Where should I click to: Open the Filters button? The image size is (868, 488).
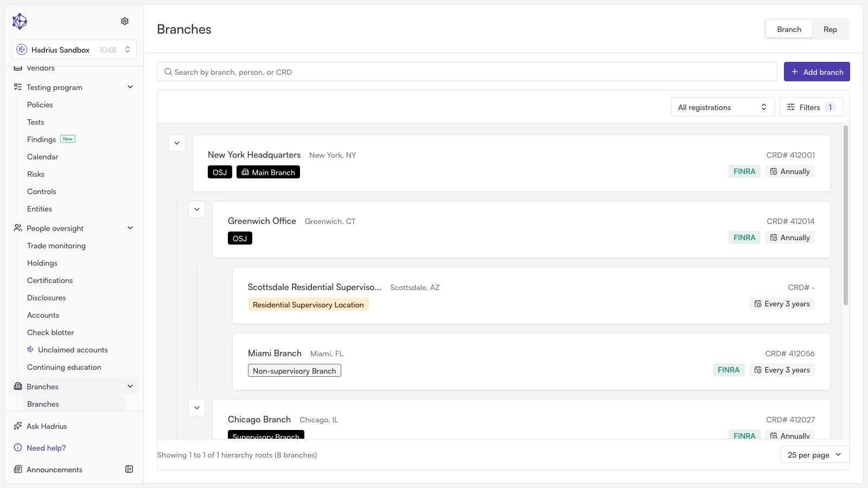(811, 107)
